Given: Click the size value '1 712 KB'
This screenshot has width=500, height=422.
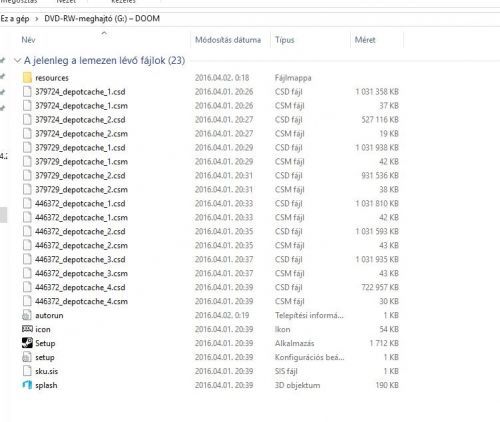Looking at the screenshot, I should tap(384, 343).
